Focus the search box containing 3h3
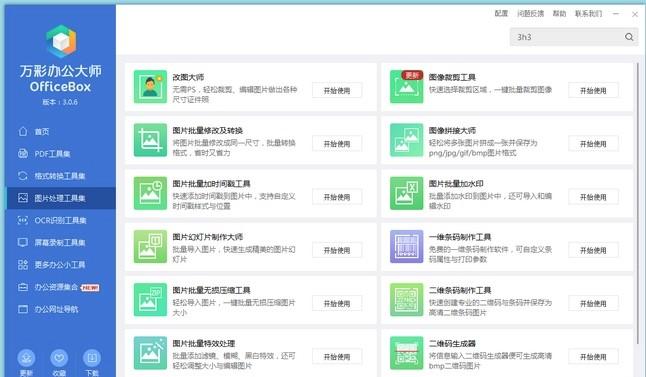 click(574, 37)
